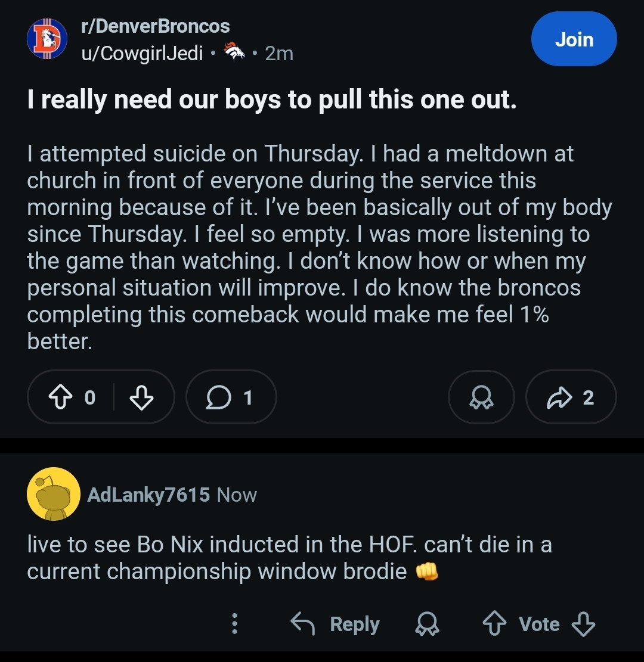Upvote AdLanky7615's comment
Image resolution: width=644 pixels, height=662 pixels.
(x=494, y=624)
